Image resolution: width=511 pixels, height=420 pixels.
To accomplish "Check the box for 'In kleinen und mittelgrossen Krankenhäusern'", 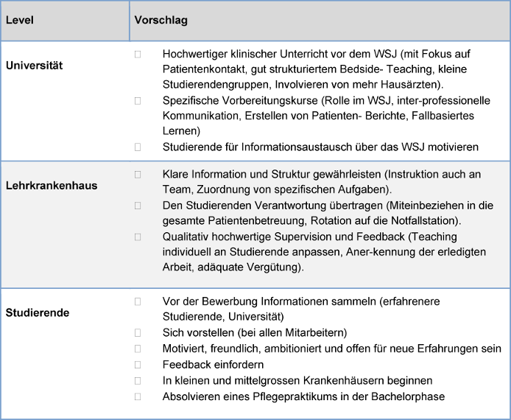I will tap(138, 380).
